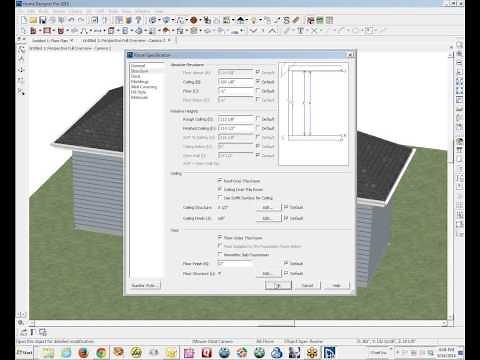The image size is (480, 360).
Task: Select the Cabinet tool icon
Action: click(x=61, y=31)
